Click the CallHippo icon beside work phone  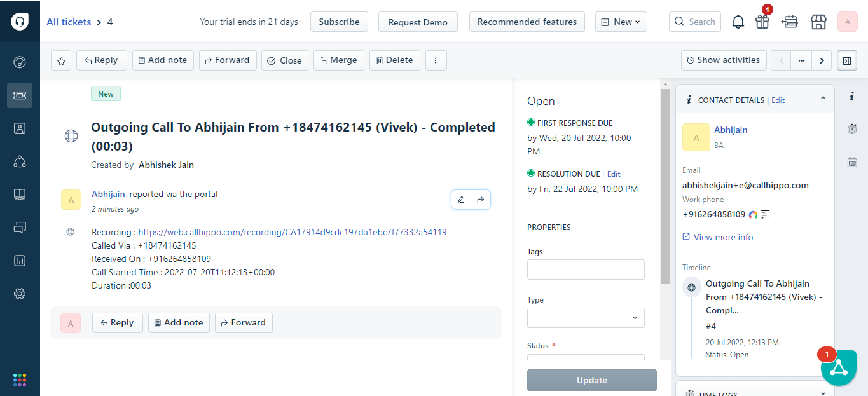[753, 215]
